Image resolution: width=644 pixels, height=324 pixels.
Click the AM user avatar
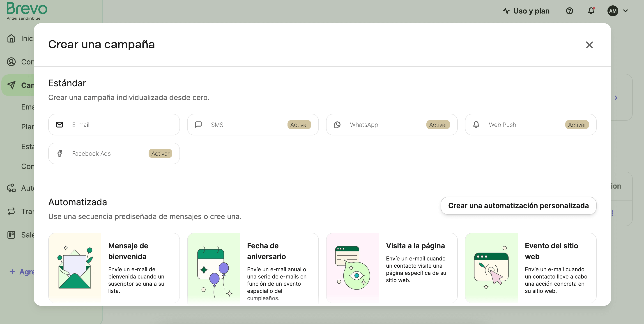pos(613,11)
